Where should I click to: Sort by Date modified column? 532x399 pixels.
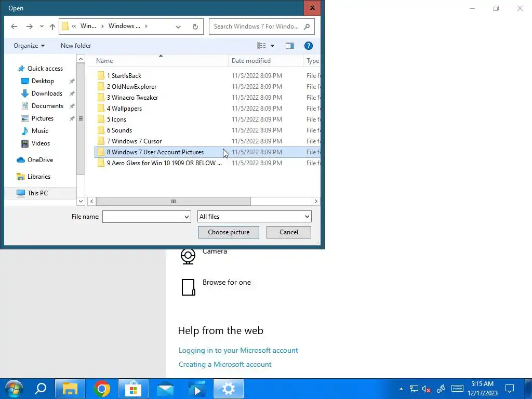(x=265, y=61)
